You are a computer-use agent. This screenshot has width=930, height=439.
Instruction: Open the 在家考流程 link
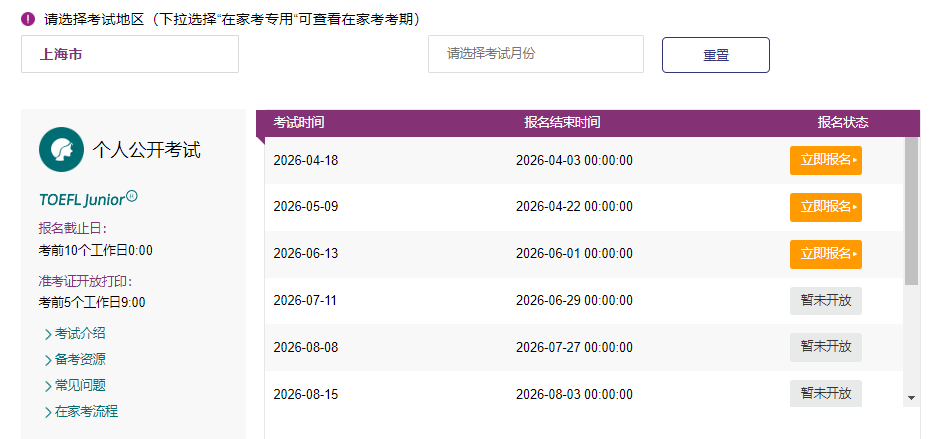85,411
